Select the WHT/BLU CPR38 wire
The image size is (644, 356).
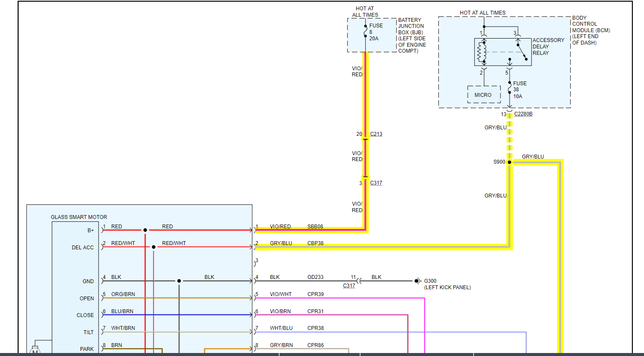pos(385,332)
